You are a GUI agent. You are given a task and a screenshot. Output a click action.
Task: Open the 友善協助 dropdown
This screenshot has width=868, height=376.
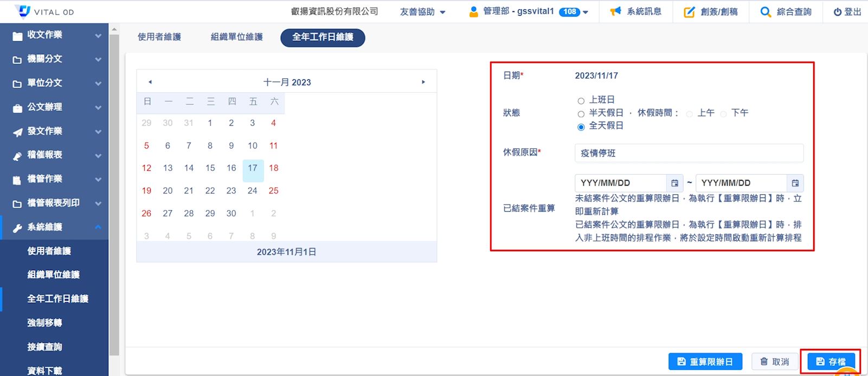tap(422, 12)
